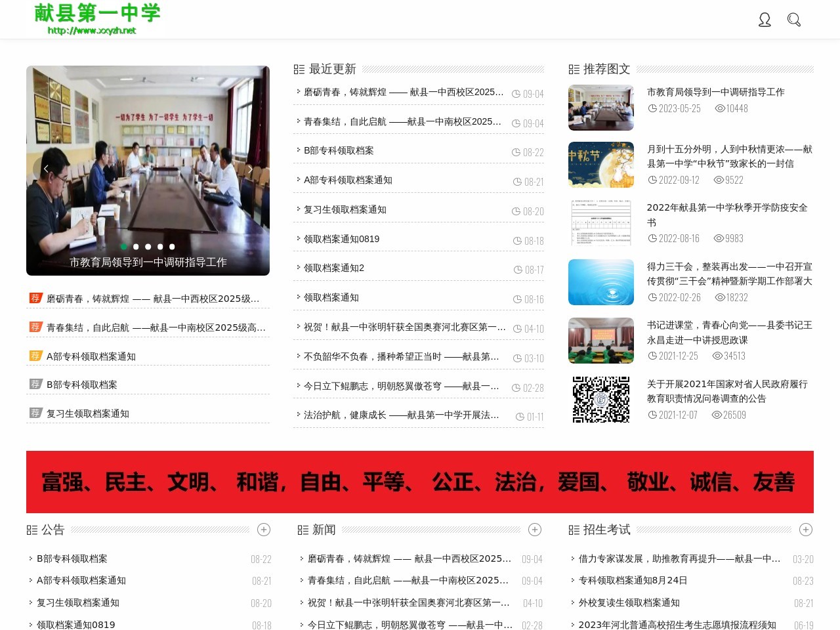Select the second carousel dot
Viewport: 840px width, 630px height.
pyautogui.click(x=136, y=247)
